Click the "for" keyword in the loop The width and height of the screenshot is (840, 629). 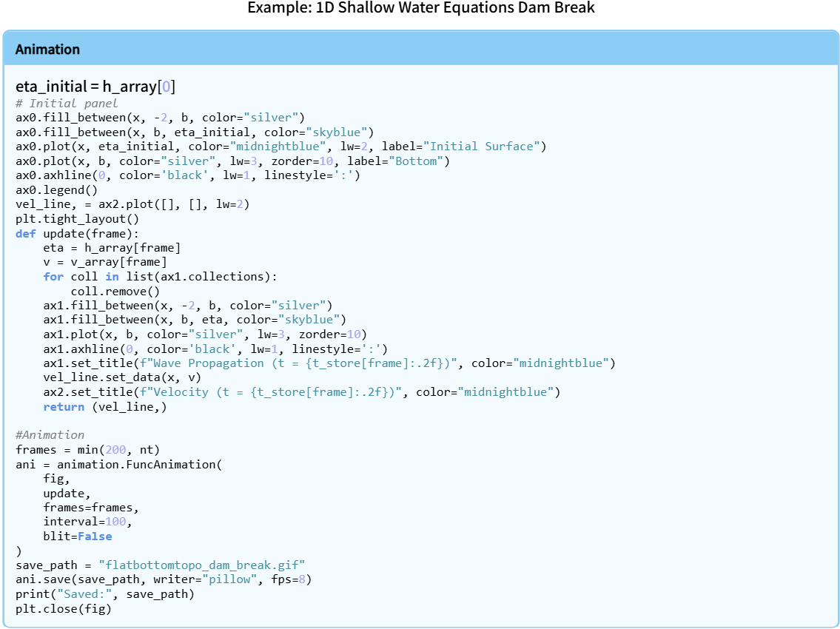pyautogui.click(x=53, y=276)
